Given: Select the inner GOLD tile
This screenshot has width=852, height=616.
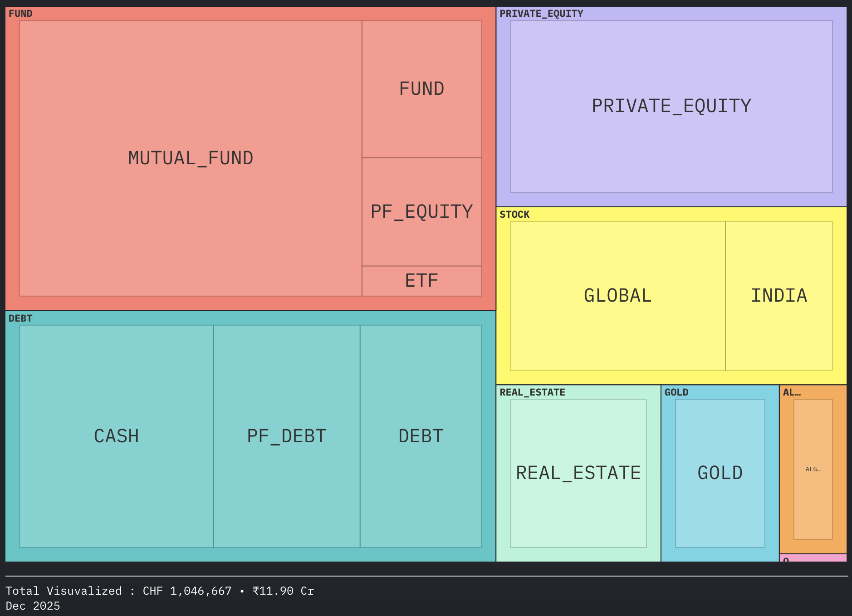Looking at the screenshot, I should [720, 473].
